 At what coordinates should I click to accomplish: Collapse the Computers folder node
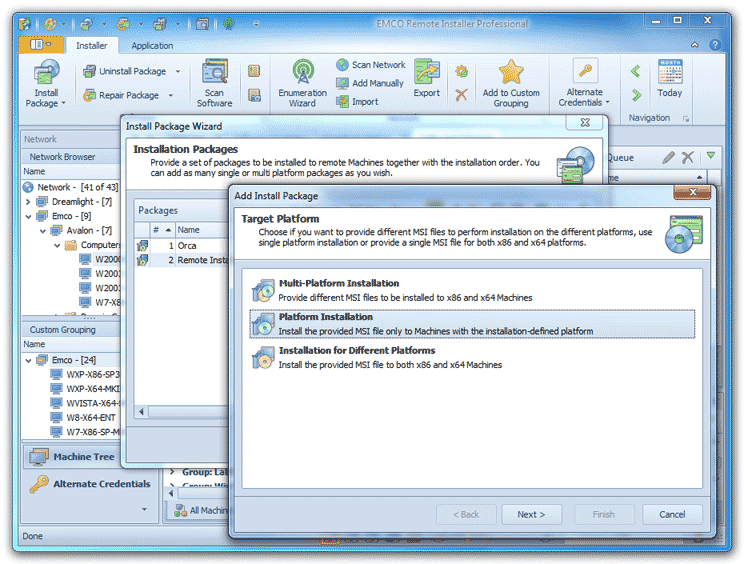coord(57,245)
